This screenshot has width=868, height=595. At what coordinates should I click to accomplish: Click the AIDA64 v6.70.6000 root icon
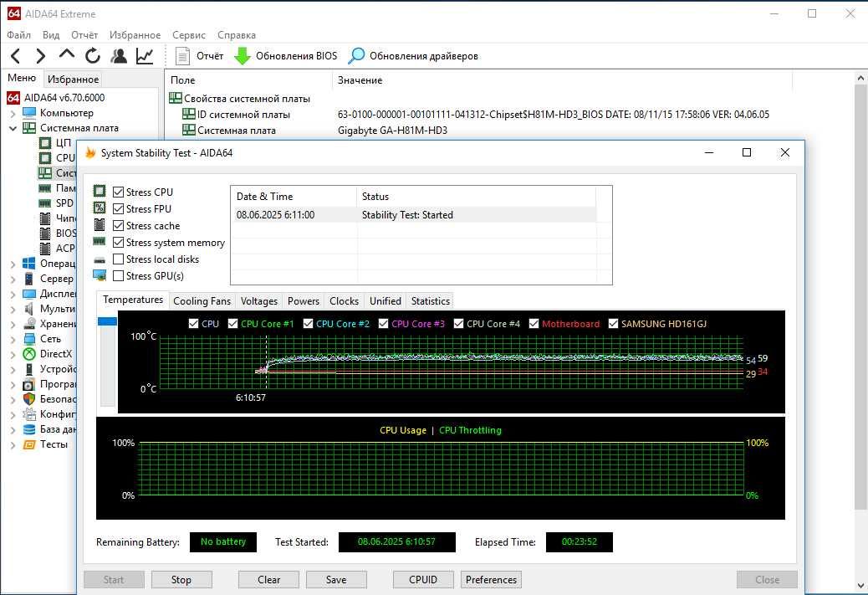tap(13, 98)
